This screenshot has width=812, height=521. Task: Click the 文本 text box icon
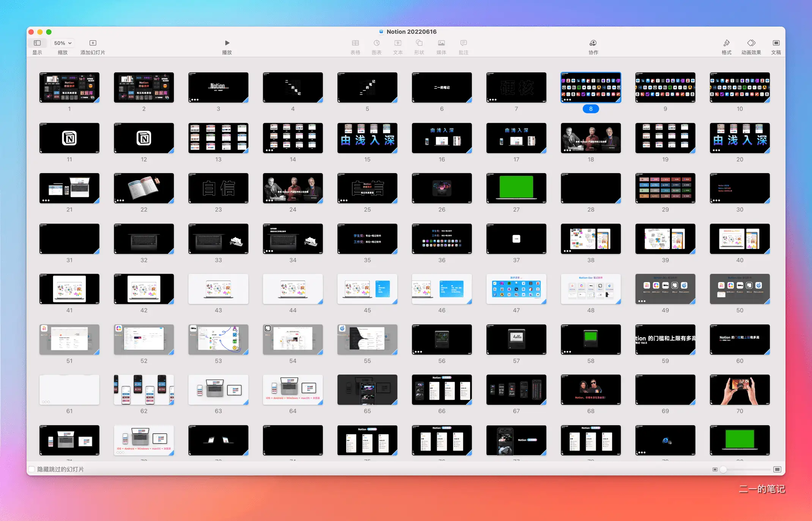click(398, 43)
